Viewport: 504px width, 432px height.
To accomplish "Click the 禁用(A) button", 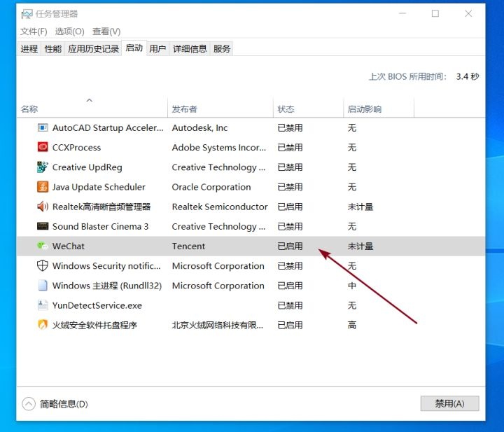I will pyautogui.click(x=449, y=403).
